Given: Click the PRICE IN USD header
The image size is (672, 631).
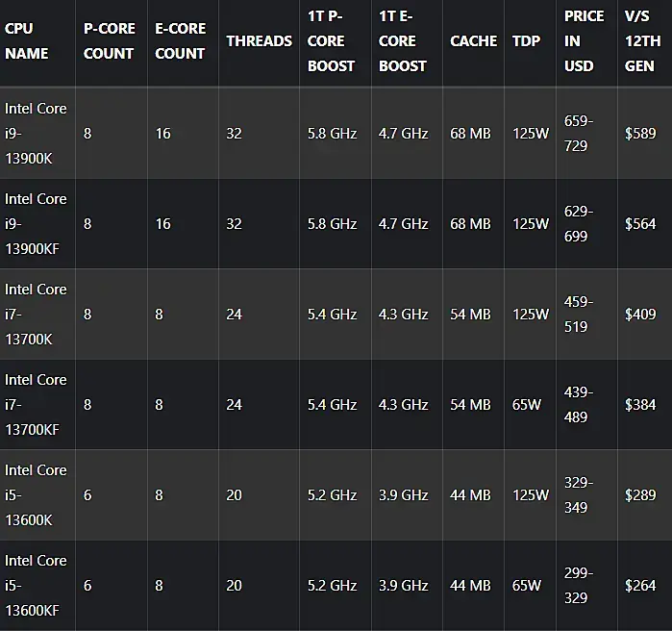Looking at the screenshot, I should [584, 41].
